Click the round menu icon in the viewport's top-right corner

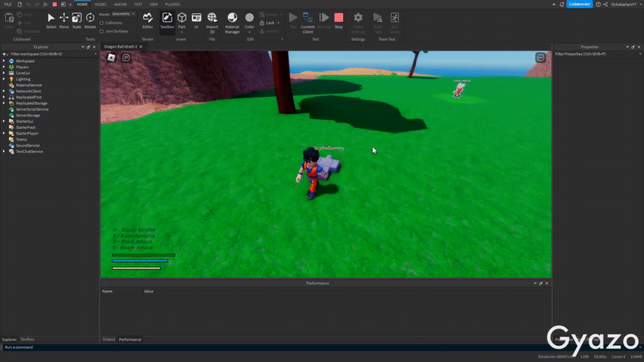tap(540, 57)
